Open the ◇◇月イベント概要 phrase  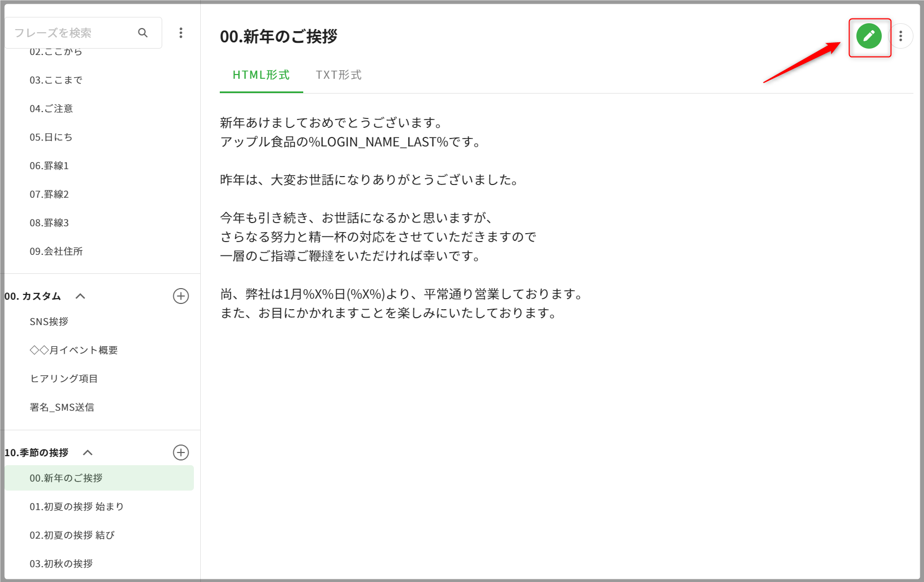[74, 350]
